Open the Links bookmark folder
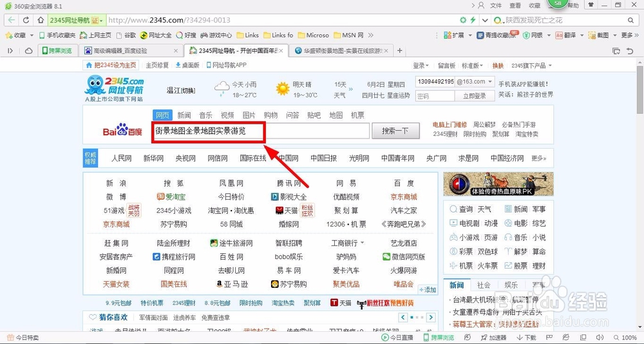Viewport: 644px width, 344px height. click(248, 35)
